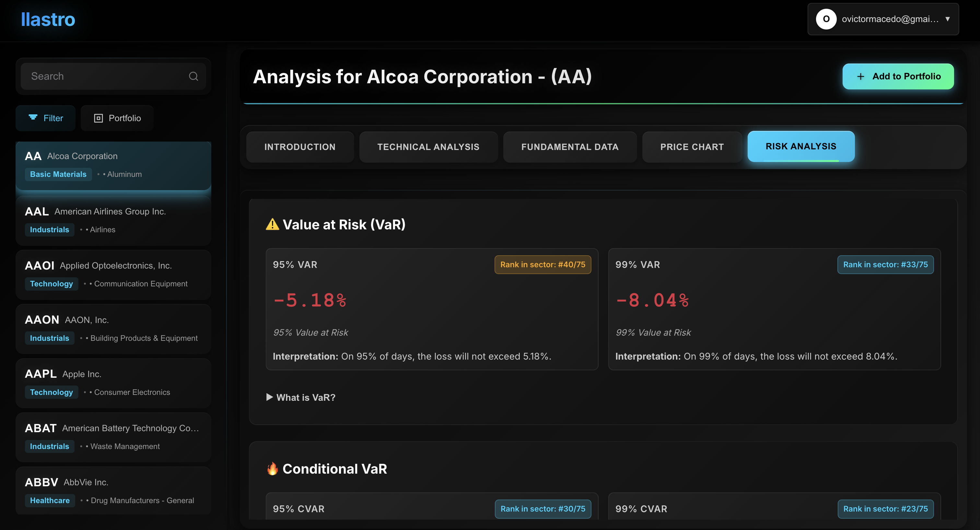This screenshot has width=980, height=530.
Task: Click the plus icon in Add to Portfolio
Action: point(860,76)
